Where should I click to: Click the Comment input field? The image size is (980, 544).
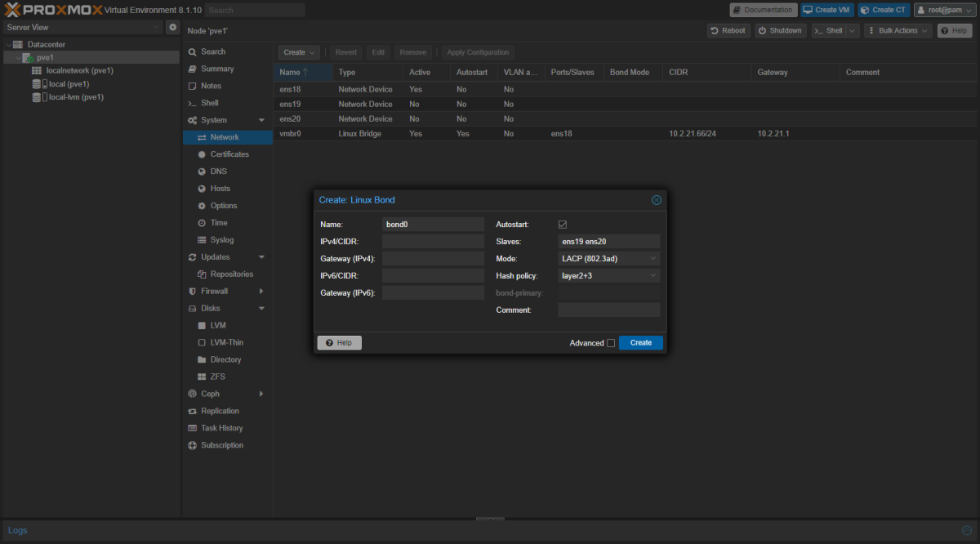(608, 310)
